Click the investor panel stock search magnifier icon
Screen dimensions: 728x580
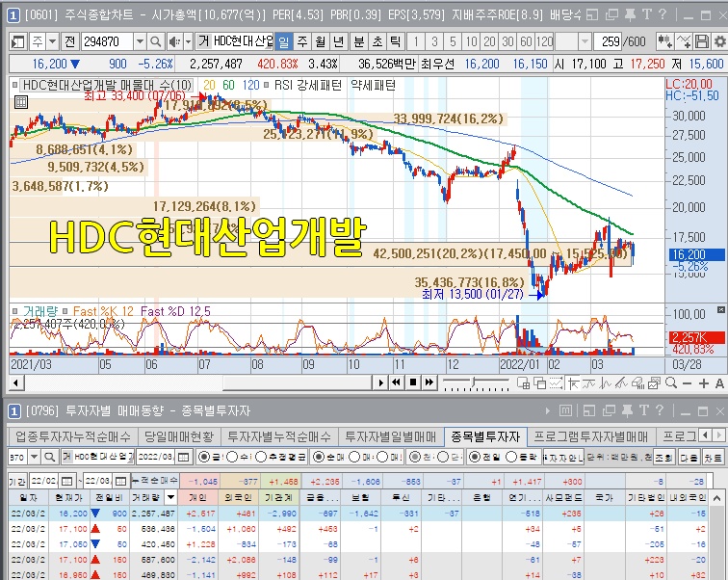pyautogui.click(x=49, y=457)
